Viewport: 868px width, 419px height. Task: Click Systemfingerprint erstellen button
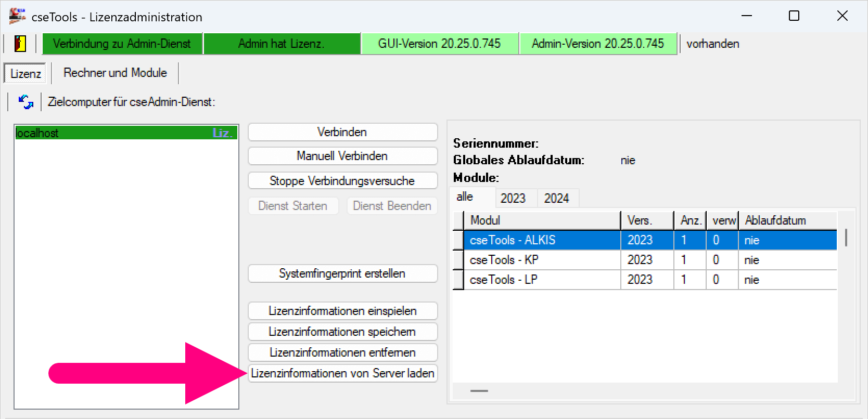pyautogui.click(x=342, y=273)
